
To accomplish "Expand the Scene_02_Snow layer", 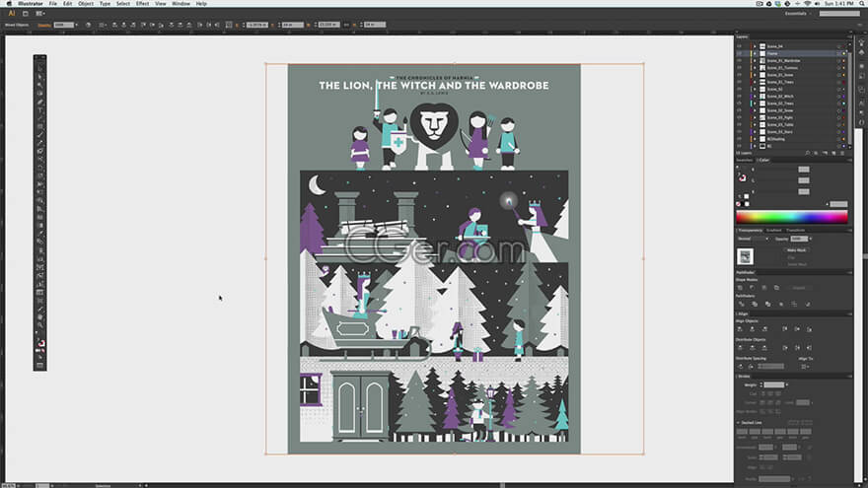I will point(755,110).
